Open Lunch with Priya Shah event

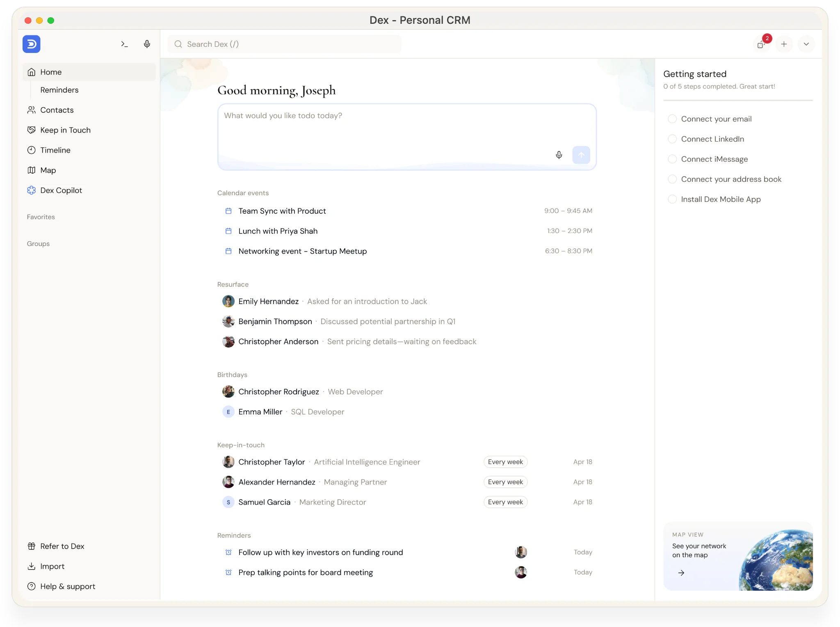[x=407, y=231]
